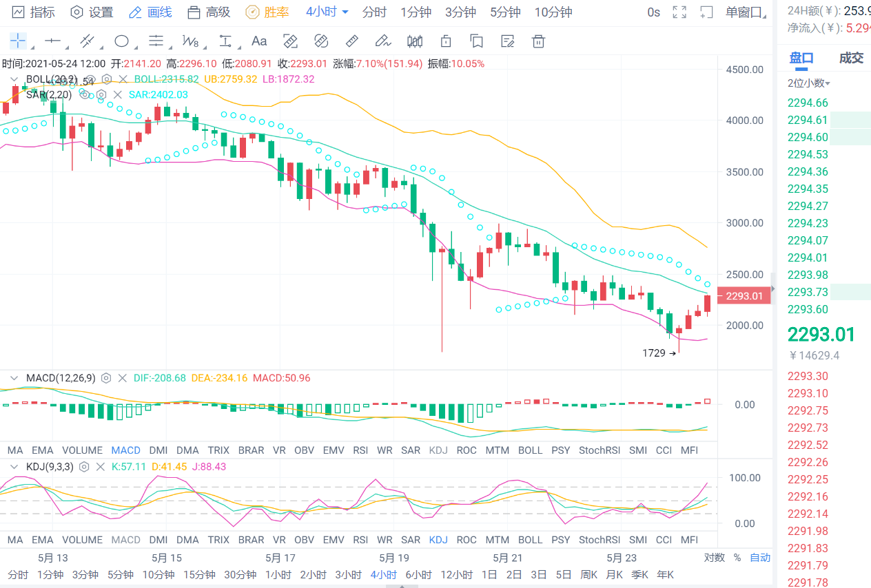The height and width of the screenshot is (588, 871).
Task: Close the MACD(12,26,9) sub-chart
Action: click(123, 378)
